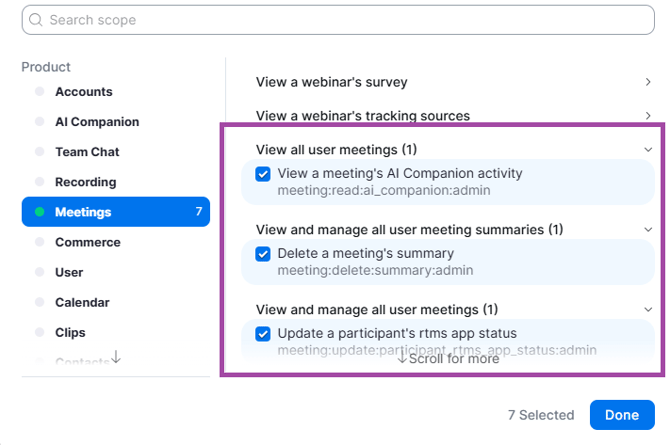Open the Team Chat product scopes
The image size is (670, 445).
pos(87,152)
